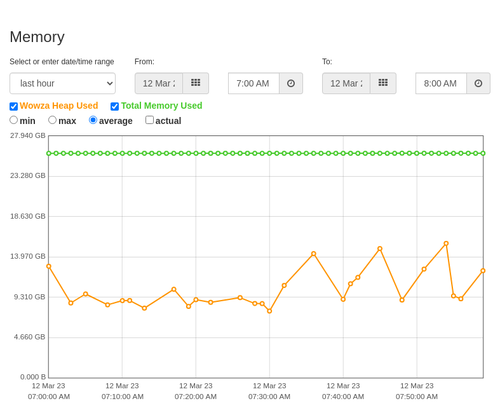
Task: Click the 'To:' label
Action: [x=327, y=62]
